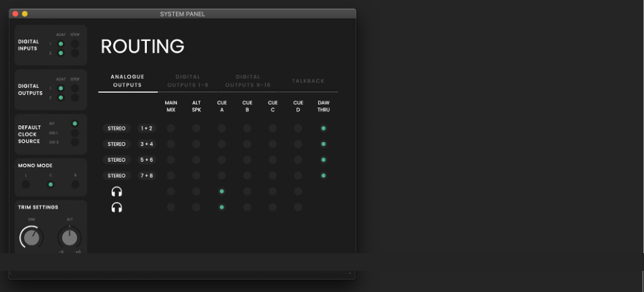The width and height of the screenshot is (644, 292).
Task: Toggle ADAT for Digital Input 2
Action: (61, 53)
